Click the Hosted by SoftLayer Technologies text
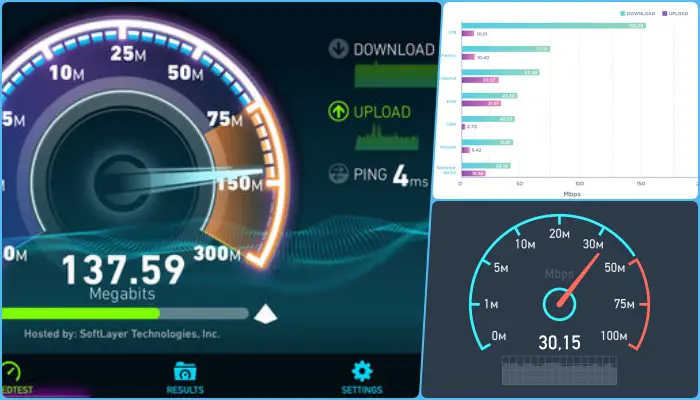The height and width of the screenshot is (400, 700). click(x=121, y=334)
